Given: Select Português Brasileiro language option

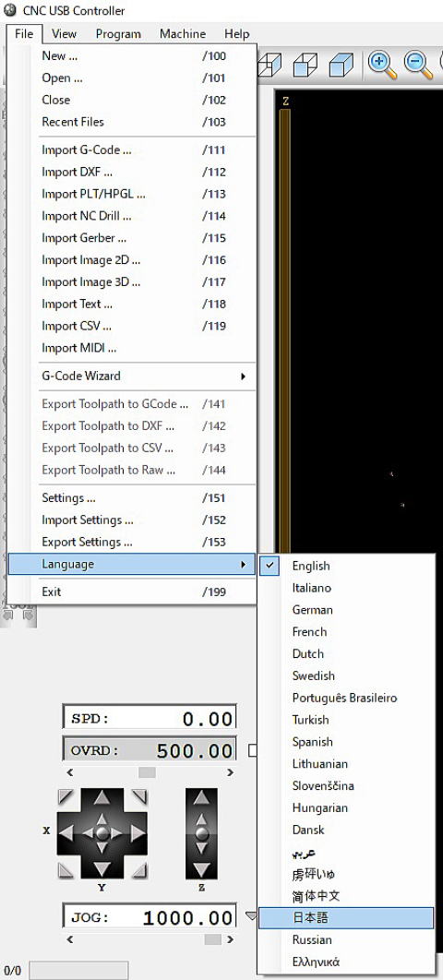Looking at the screenshot, I should tap(346, 699).
